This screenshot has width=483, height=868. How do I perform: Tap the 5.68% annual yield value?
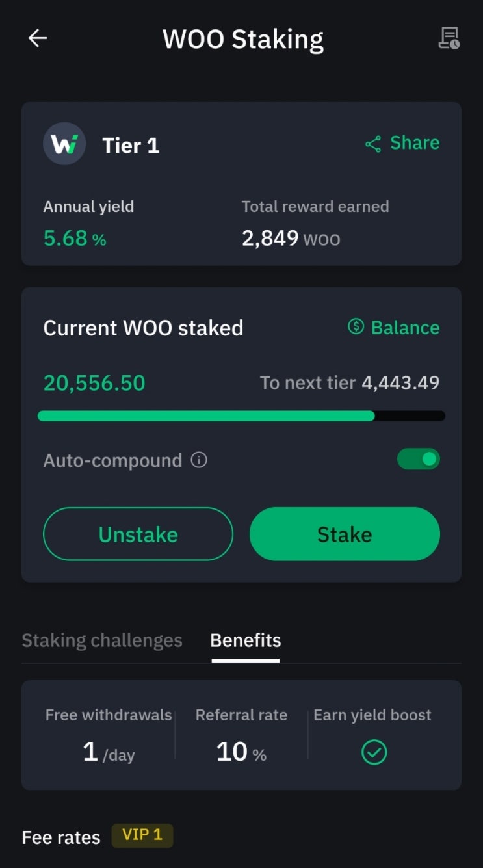click(x=74, y=239)
